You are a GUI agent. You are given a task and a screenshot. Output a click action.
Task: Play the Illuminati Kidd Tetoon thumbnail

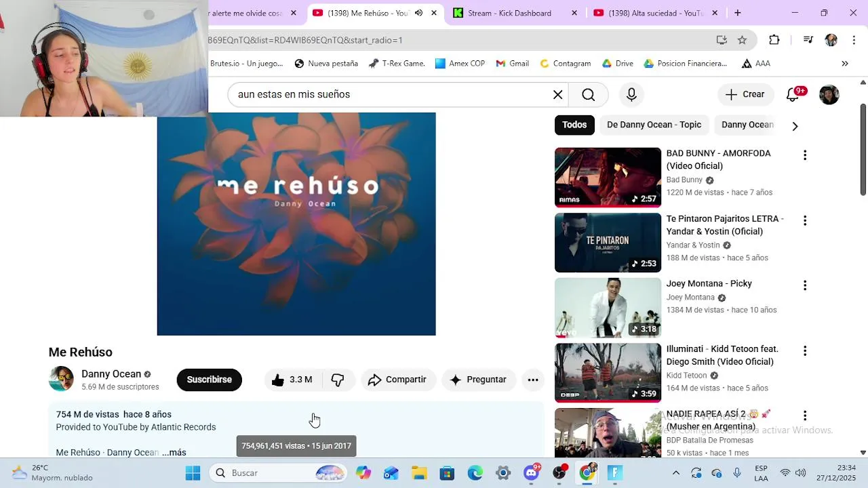click(608, 373)
